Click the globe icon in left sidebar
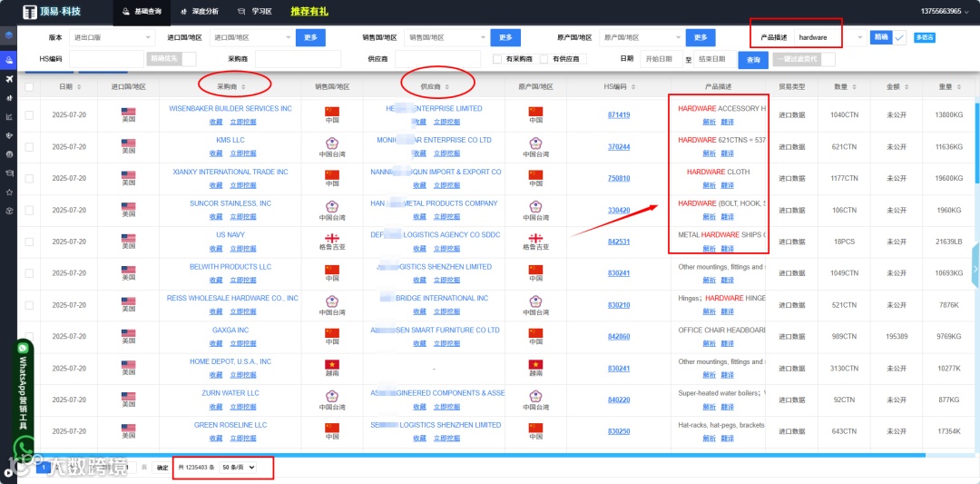Image resolution: width=980 pixels, height=484 pixels. [9, 153]
